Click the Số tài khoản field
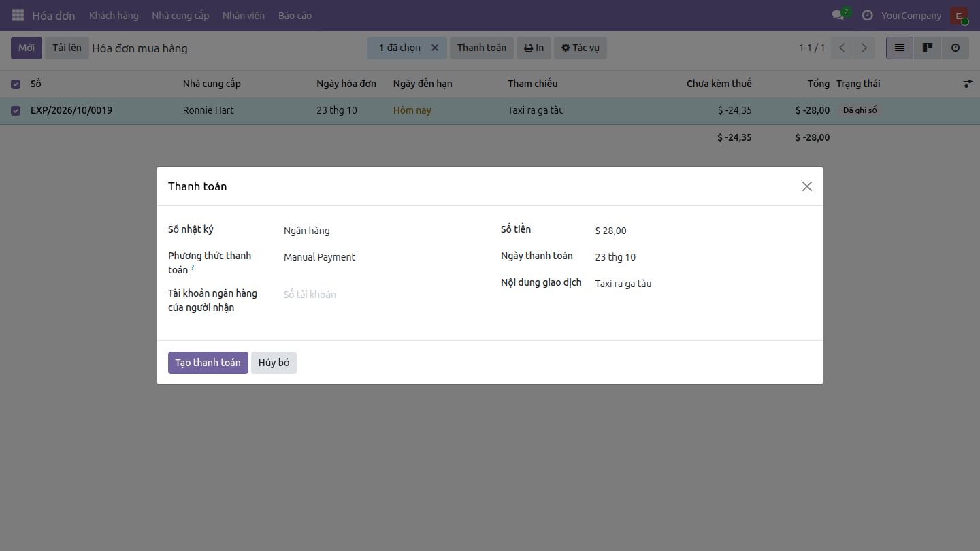The image size is (980, 551). [381, 295]
